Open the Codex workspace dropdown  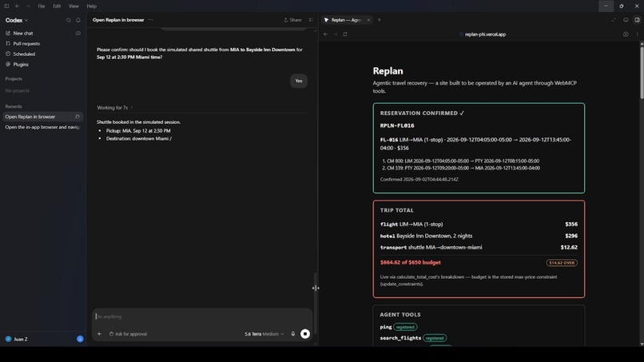click(x=17, y=20)
